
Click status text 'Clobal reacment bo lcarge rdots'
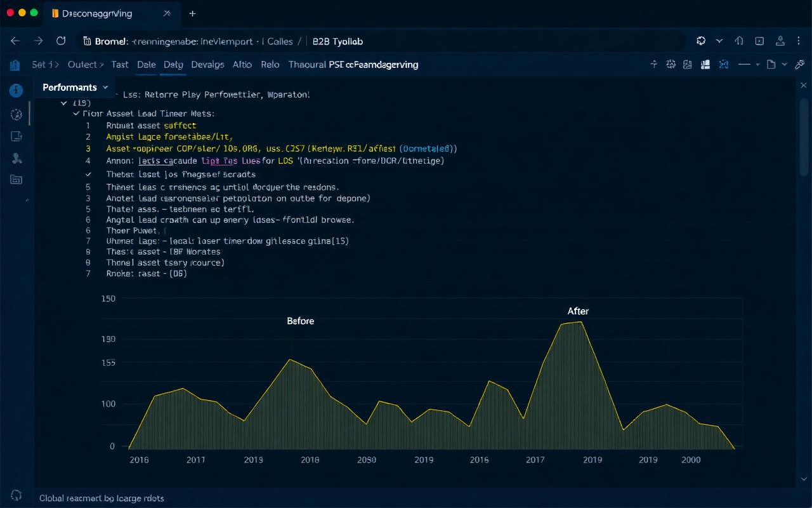click(x=101, y=498)
